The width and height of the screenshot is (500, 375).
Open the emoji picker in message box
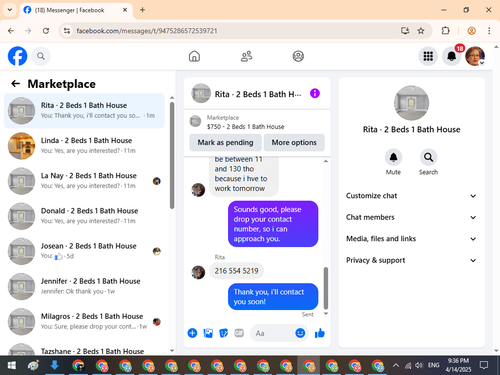click(x=300, y=333)
